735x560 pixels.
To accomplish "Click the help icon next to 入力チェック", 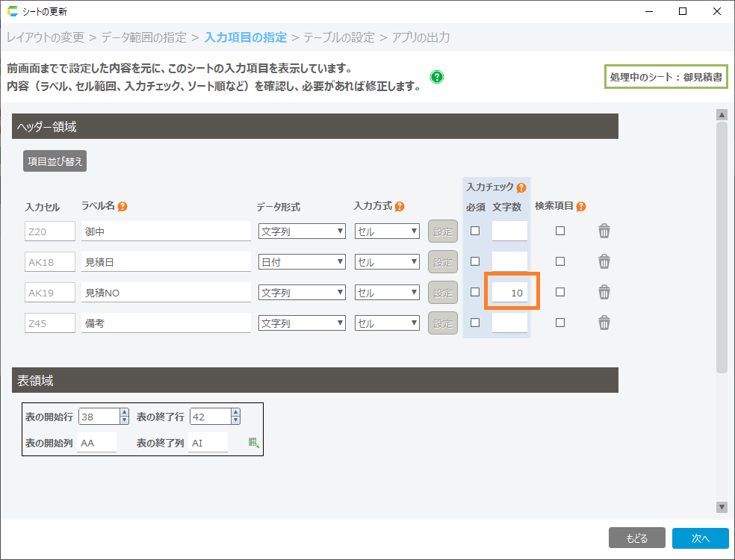I will pyautogui.click(x=521, y=188).
